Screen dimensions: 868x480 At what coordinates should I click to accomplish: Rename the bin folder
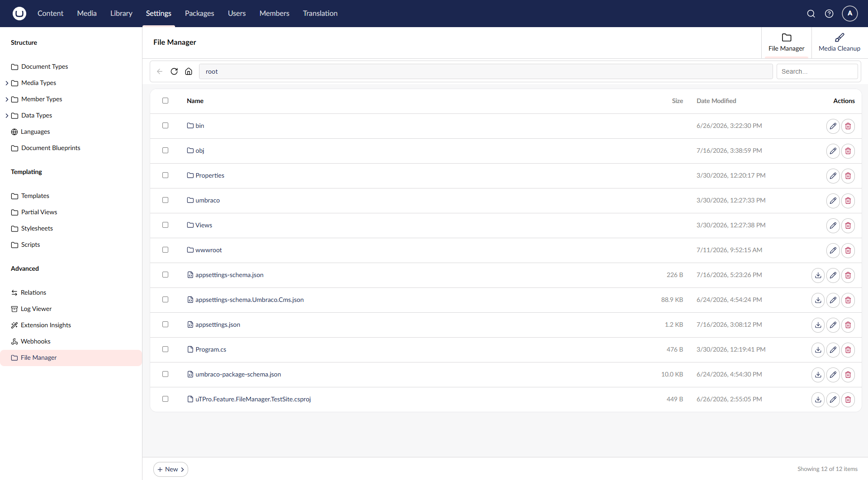(833, 126)
